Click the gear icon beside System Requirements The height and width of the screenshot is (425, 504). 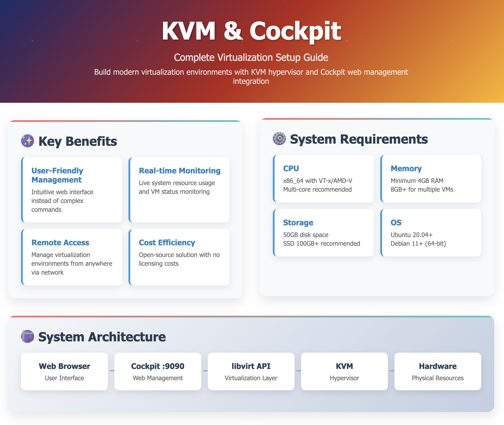coord(279,139)
